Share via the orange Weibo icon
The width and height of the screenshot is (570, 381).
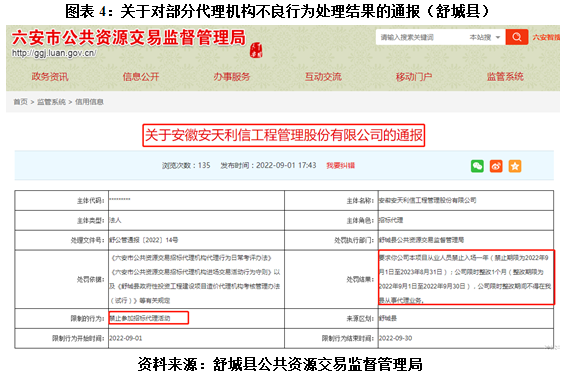496,166
